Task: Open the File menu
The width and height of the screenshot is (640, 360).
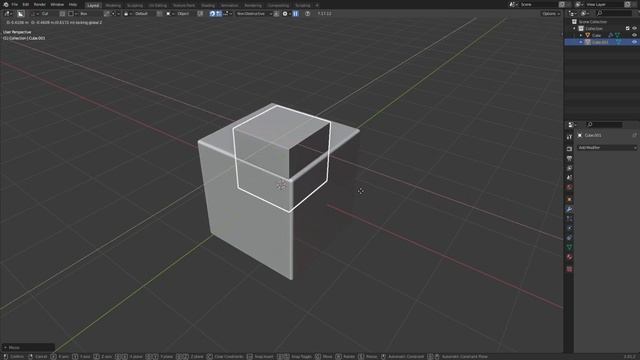Action: click(15, 4)
